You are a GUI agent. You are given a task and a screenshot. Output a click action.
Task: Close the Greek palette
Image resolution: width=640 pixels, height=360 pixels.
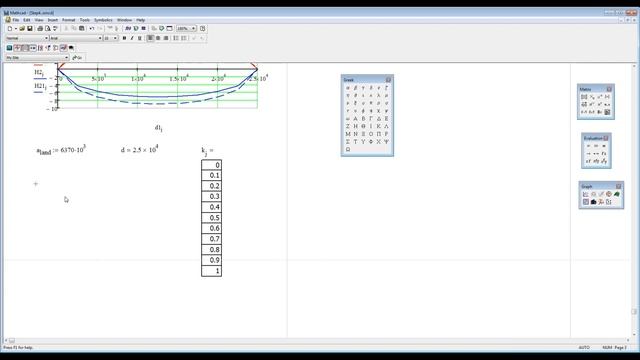[x=388, y=80]
